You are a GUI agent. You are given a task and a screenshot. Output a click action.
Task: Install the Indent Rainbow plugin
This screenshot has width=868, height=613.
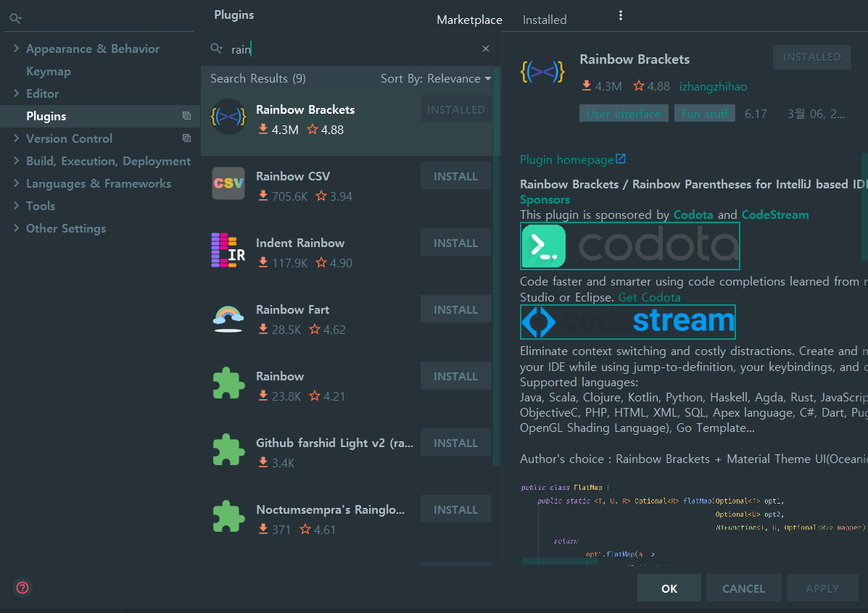coord(455,243)
